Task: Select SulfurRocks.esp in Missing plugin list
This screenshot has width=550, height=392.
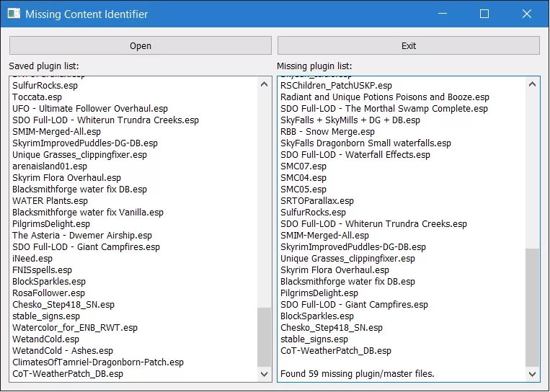Action: [313, 213]
